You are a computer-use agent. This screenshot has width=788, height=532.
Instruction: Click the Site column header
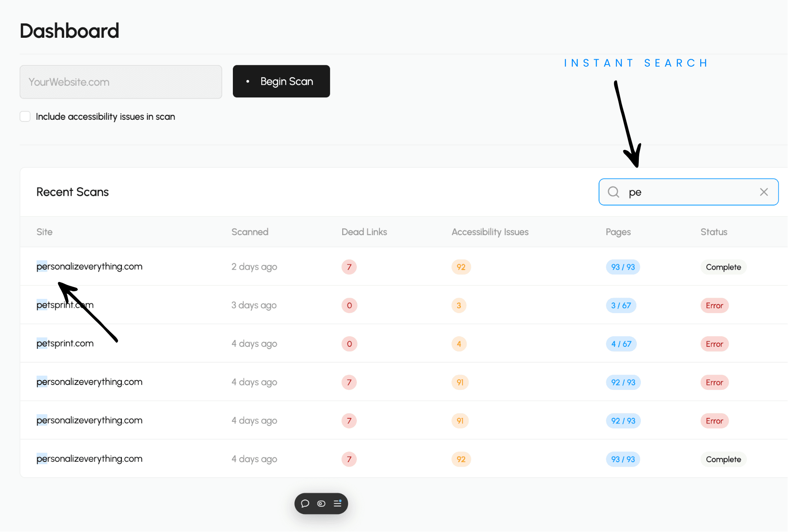click(x=44, y=232)
